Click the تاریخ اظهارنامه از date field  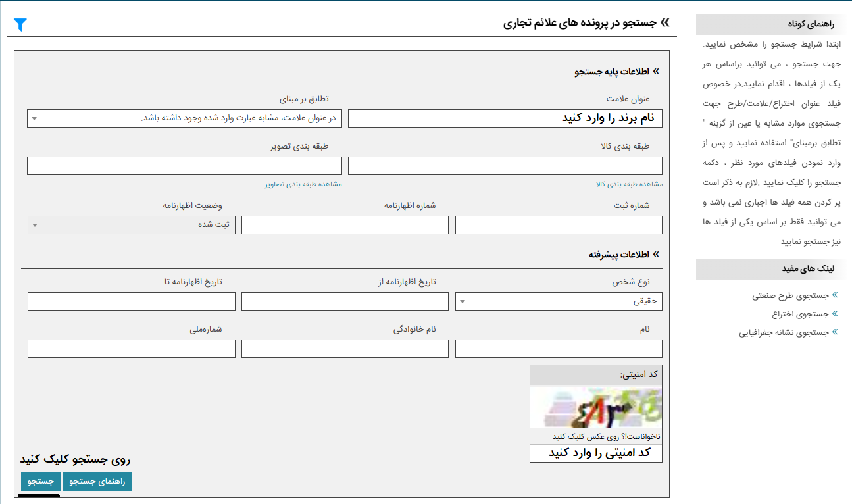point(345,301)
